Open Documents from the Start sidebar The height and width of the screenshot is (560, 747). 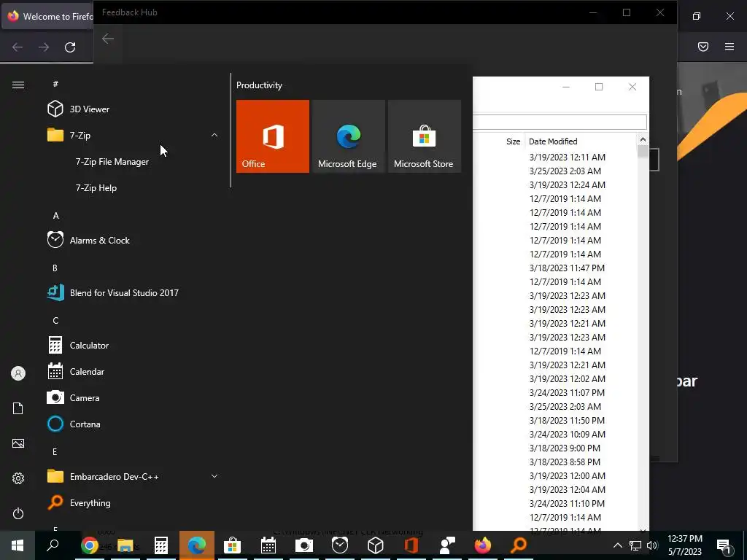(18, 408)
